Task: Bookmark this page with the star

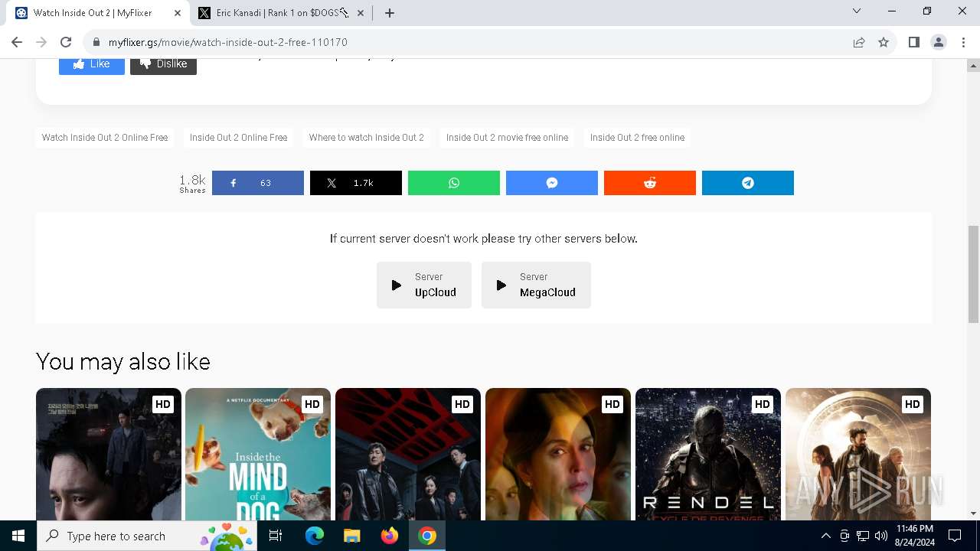Action: tap(884, 43)
